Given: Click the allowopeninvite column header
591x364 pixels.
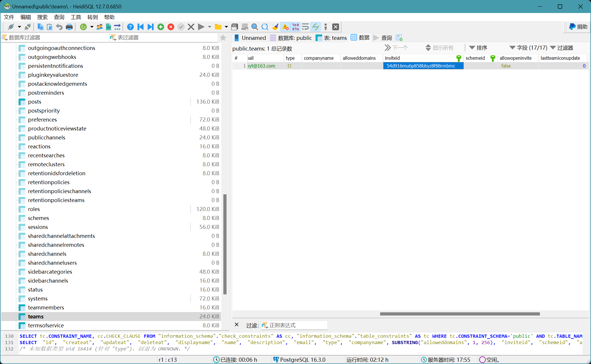Looking at the screenshot, I should 518,58.
